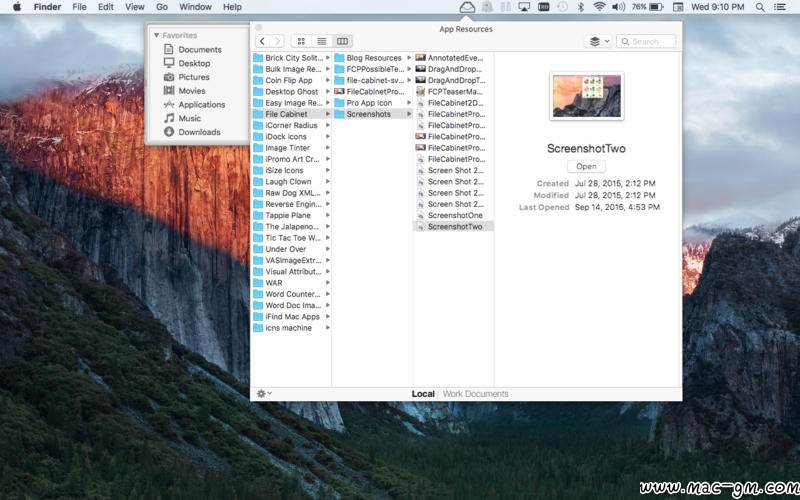Viewport: 800px width, 500px height.
Task: Go forward with the right arrow
Action: coord(277,41)
